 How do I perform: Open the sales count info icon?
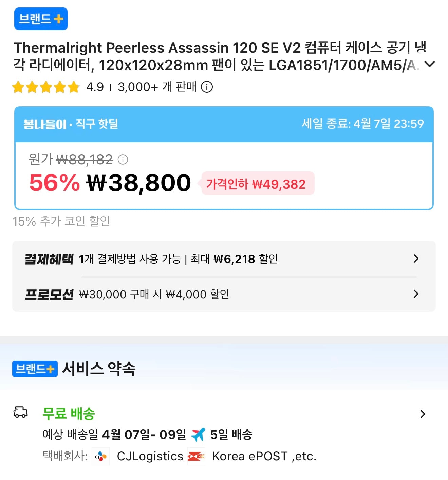(x=208, y=87)
